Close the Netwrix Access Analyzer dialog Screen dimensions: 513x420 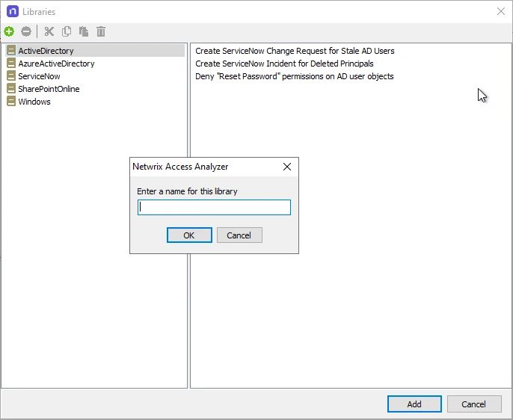tap(287, 167)
